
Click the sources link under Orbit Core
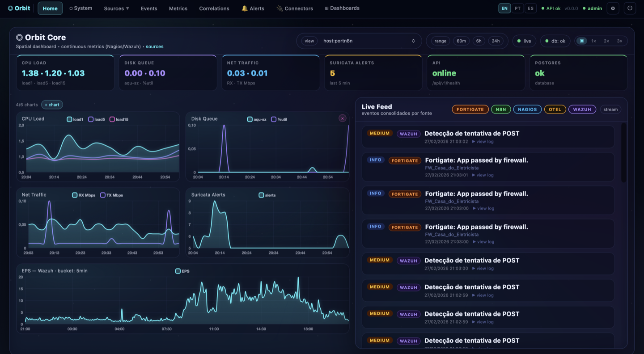[154, 46]
